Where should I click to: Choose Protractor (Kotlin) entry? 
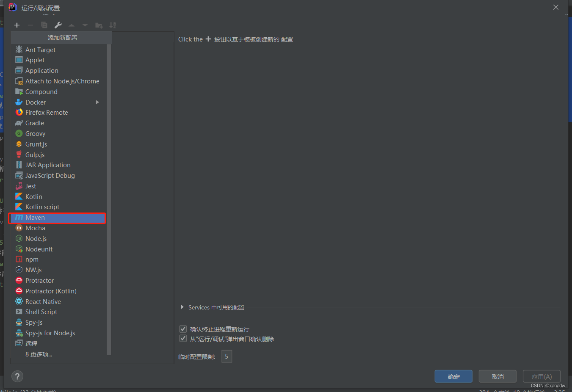coord(59,291)
